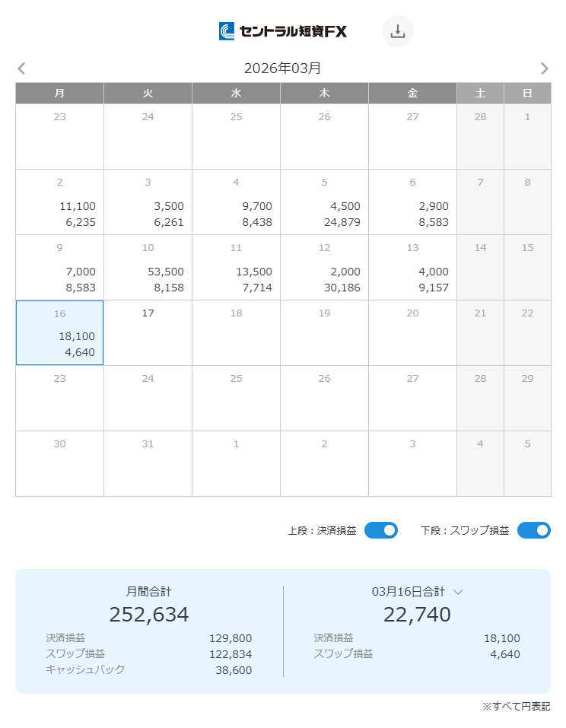
Task: Go to previous month with left arrow
Action: pyautogui.click(x=21, y=68)
